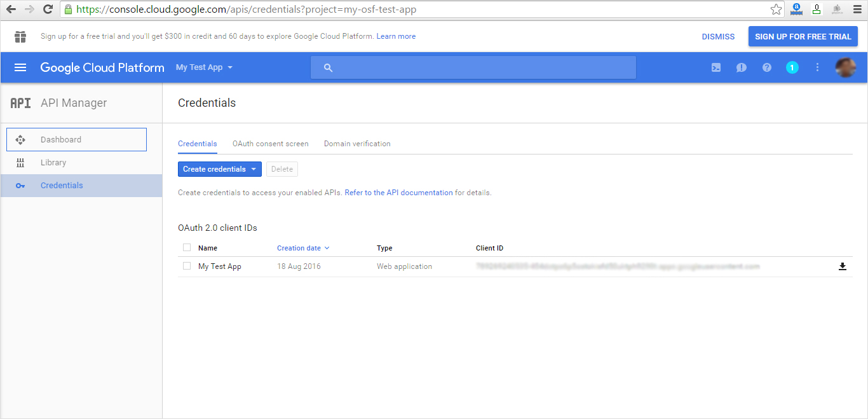
Task: Click the second browser extension icon
Action: 817,10
